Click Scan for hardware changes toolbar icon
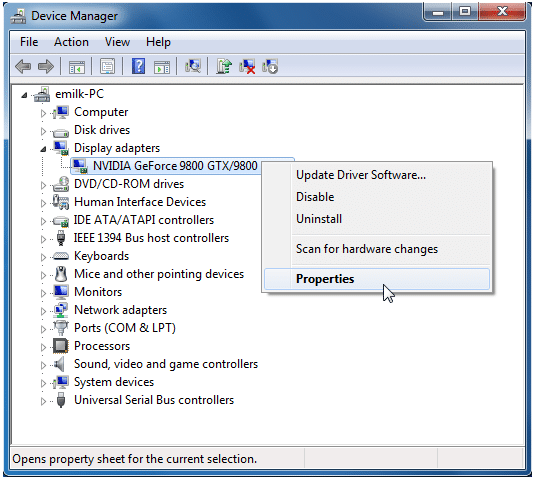 pos(193,66)
